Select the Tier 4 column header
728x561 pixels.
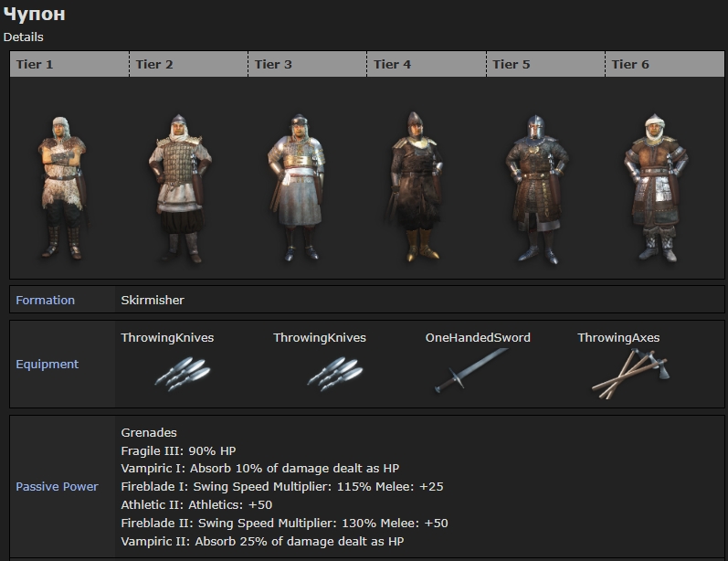(392, 64)
